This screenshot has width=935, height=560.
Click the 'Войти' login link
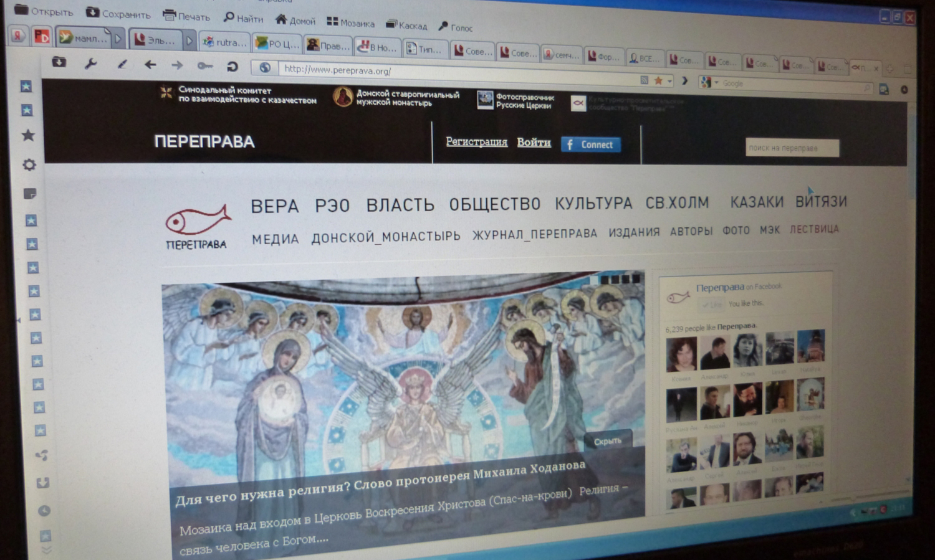click(x=534, y=142)
